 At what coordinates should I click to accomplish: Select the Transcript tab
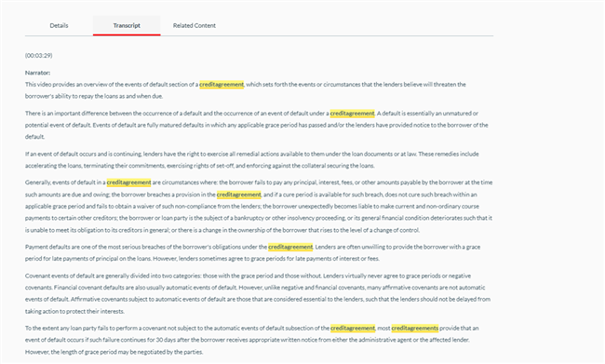click(x=127, y=25)
